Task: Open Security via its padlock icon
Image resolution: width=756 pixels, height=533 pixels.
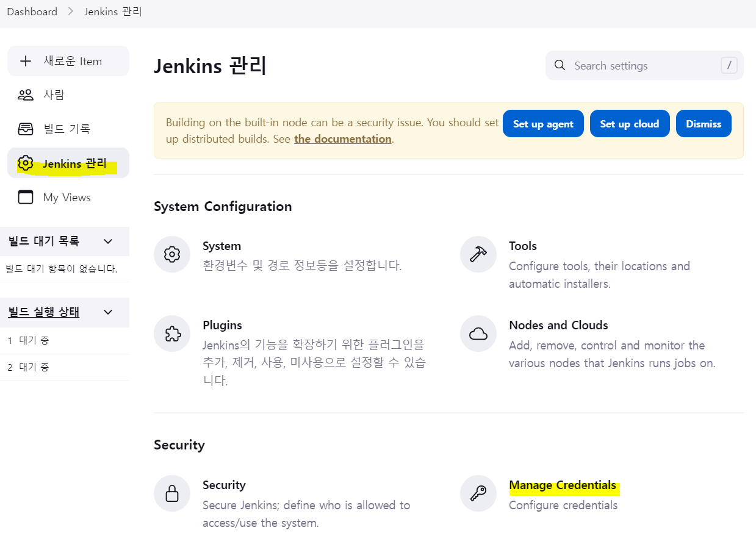Action: tap(172, 493)
